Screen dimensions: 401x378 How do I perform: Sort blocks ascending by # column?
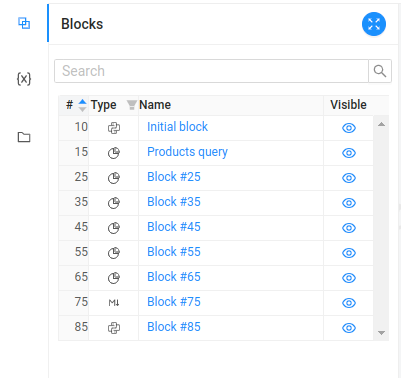point(82,102)
